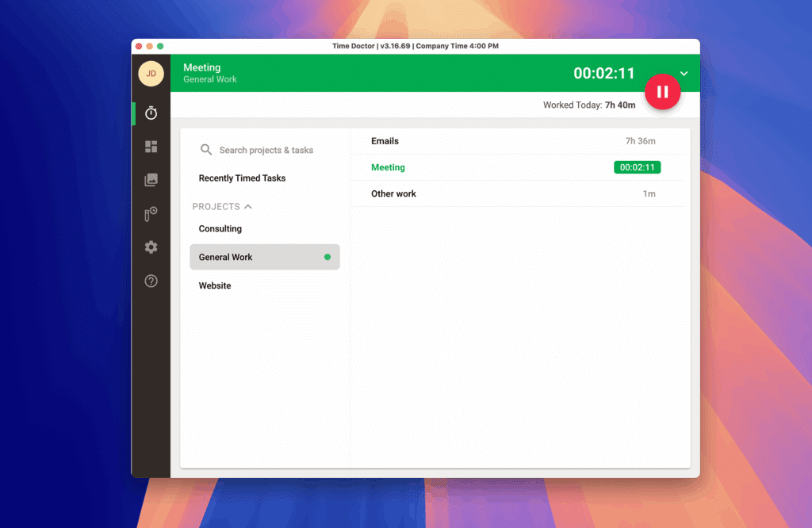Click the green active dot on General Work

pyautogui.click(x=327, y=257)
